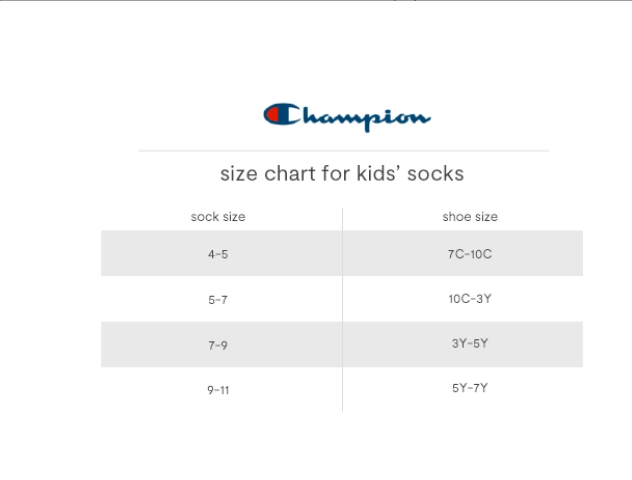This screenshot has width=632, height=480.
Task: Click the 4-5 sock size cell
Action: [x=218, y=254]
